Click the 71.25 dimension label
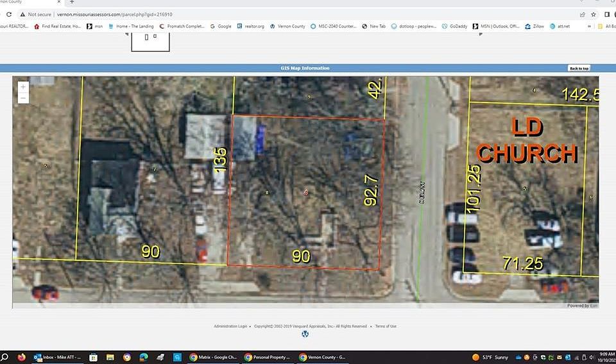 523,263
